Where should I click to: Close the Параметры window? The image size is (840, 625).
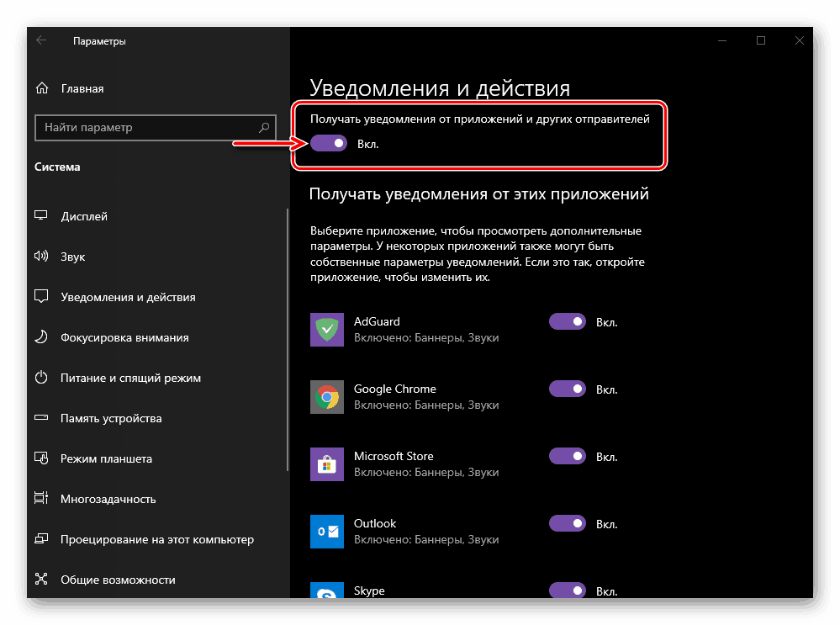tap(800, 40)
